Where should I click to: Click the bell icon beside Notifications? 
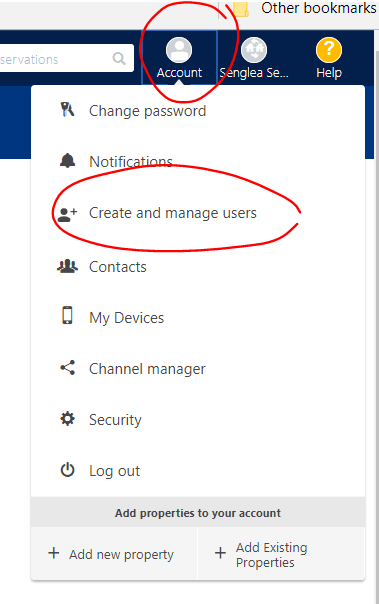pyautogui.click(x=67, y=161)
